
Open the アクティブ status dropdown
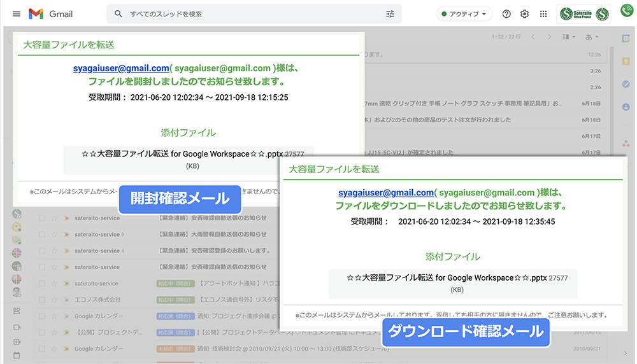click(464, 14)
